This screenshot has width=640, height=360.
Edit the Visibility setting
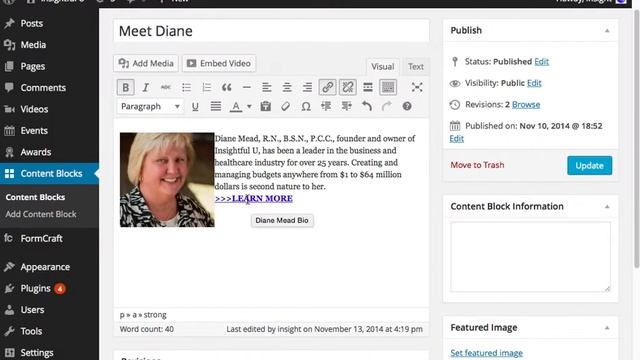[x=534, y=83]
